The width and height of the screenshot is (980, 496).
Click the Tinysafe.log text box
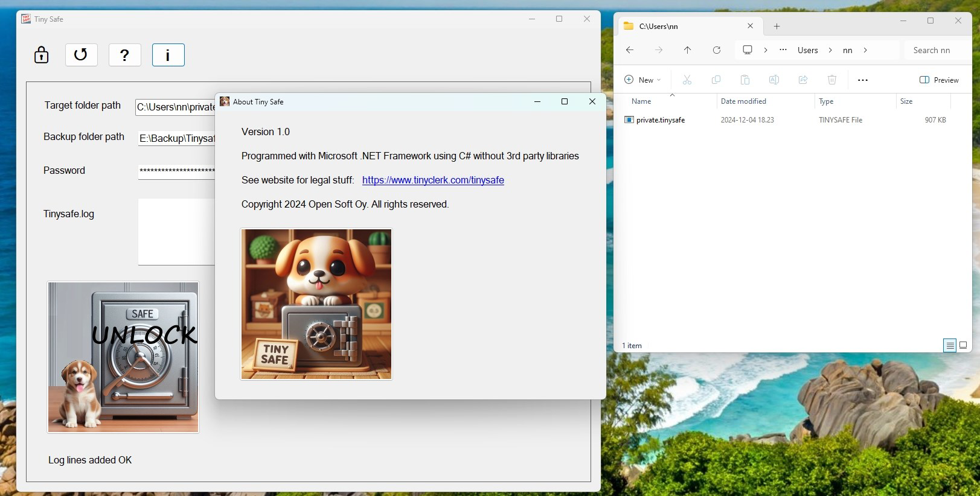[176, 232]
